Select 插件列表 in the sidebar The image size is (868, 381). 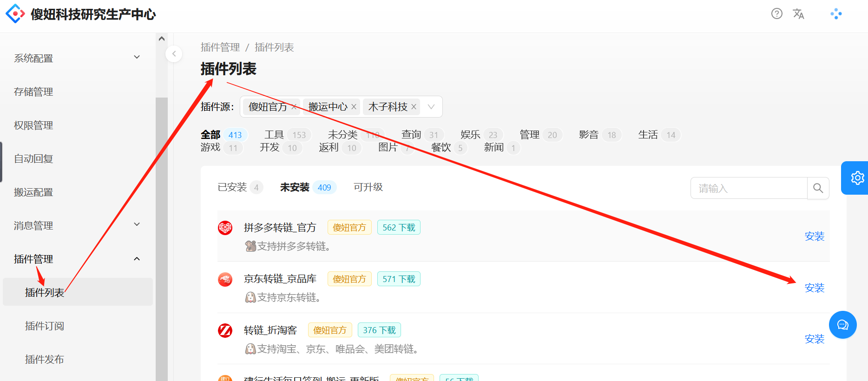coord(78,292)
